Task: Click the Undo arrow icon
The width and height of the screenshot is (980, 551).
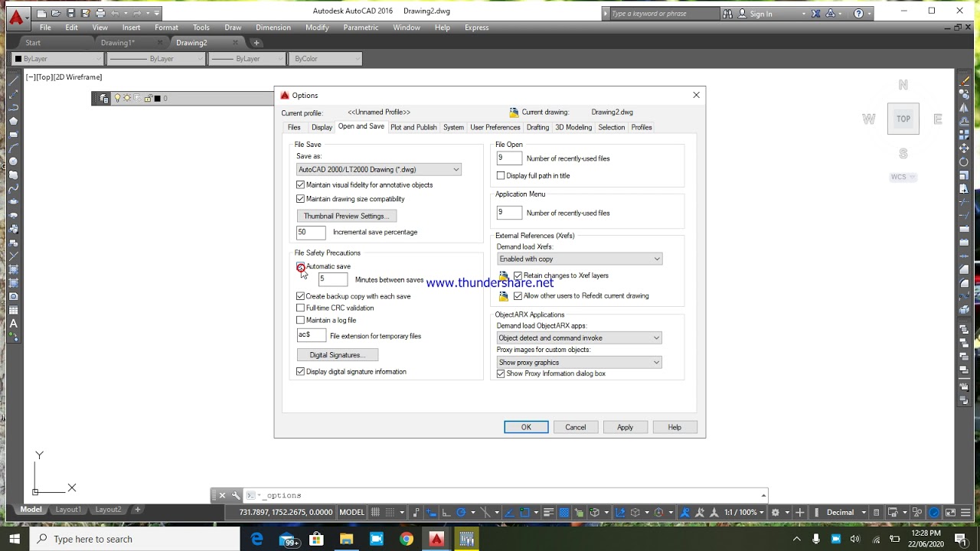Action: click(x=115, y=13)
